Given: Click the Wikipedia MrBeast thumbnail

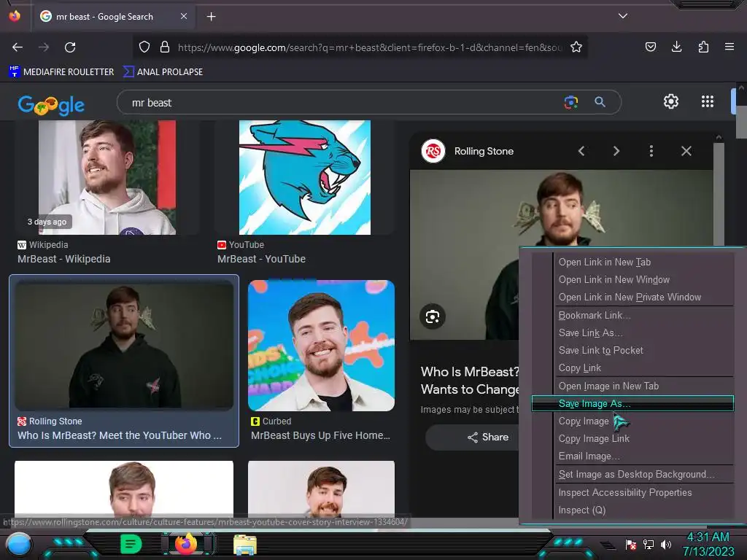Looking at the screenshot, I should (x=107, y=177).
